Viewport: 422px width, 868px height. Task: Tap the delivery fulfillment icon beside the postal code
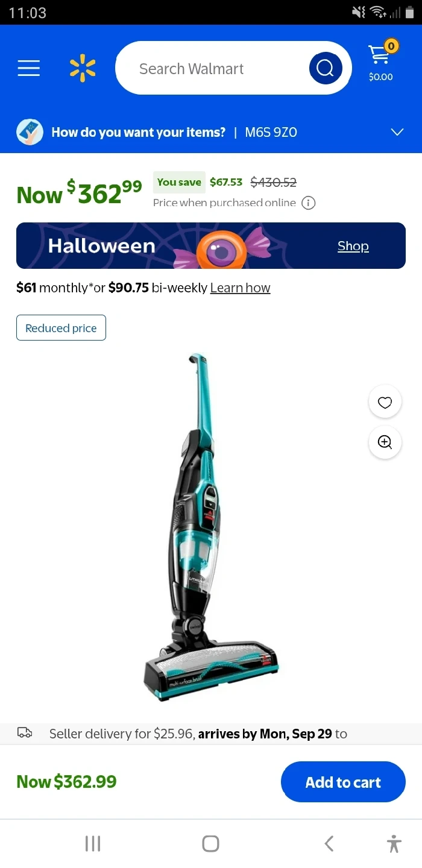(x=30, y=132)
